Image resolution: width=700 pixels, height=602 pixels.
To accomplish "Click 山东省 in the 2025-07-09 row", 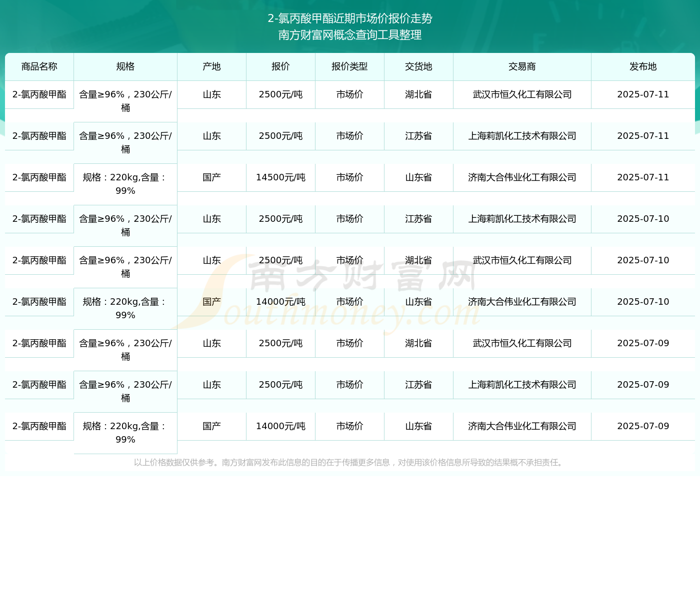I will point(418,426).
